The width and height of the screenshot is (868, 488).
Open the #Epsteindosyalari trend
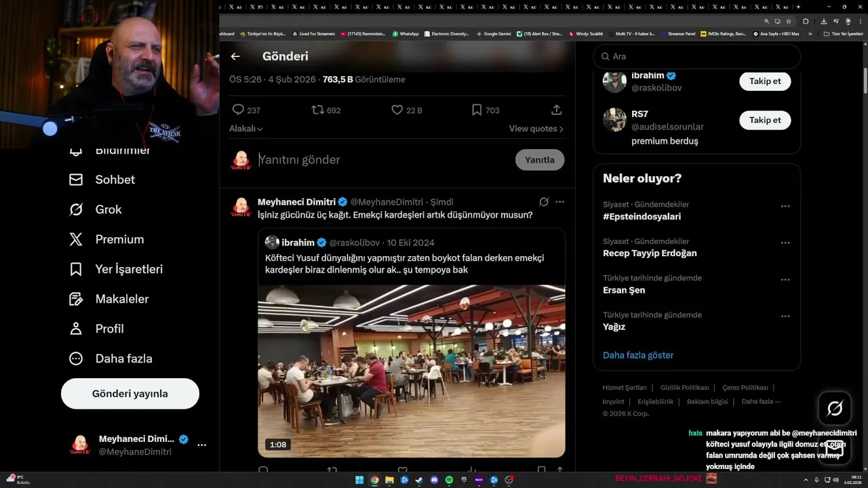pyautogui.click(x=642, y=217)
